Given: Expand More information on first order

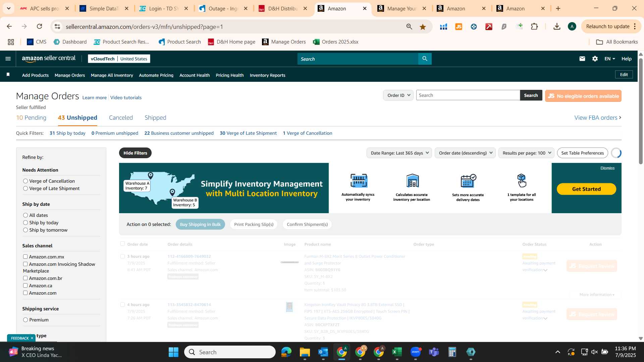Looking at the screenshot, I should (597, 295).
